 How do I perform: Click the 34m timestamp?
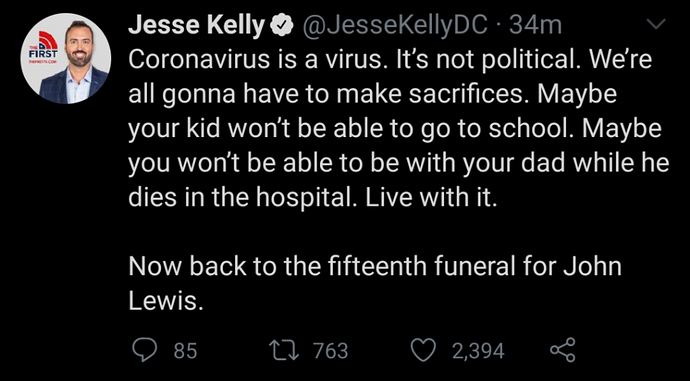pos(536,26)
